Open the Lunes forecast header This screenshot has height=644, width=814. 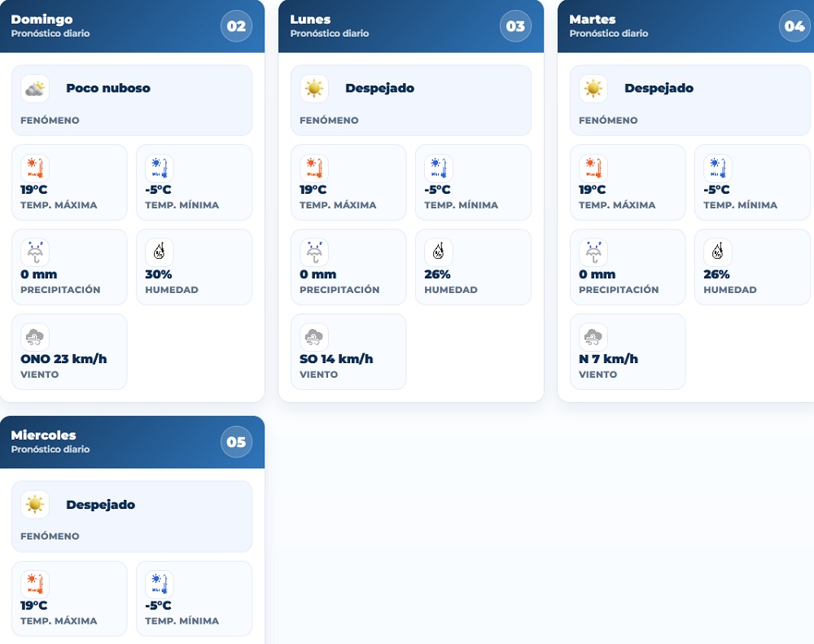click(411, 26)
